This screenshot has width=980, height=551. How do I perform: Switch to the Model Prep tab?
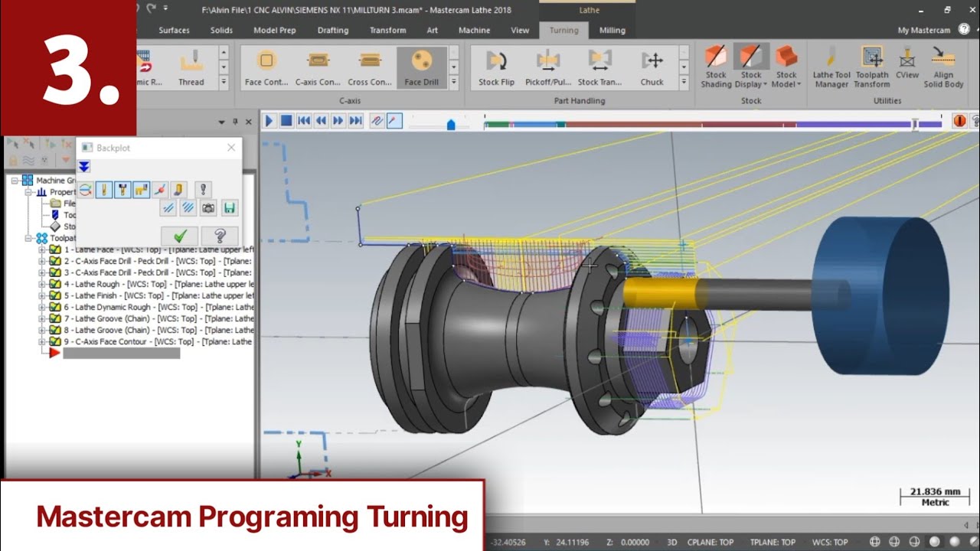(274, 31)
